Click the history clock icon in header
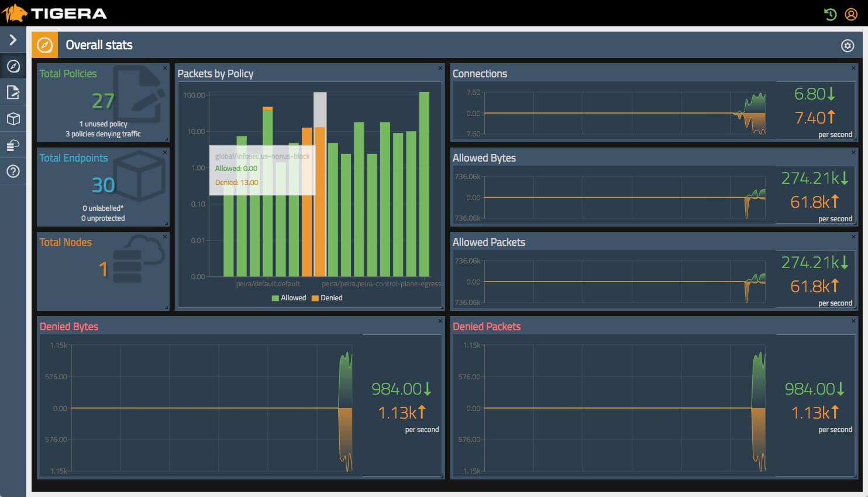The image size is (868, 497). point(830,14)
